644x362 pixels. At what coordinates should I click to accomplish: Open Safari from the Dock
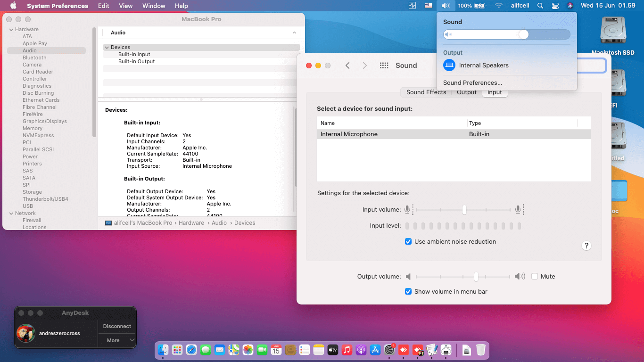(191, 350)
